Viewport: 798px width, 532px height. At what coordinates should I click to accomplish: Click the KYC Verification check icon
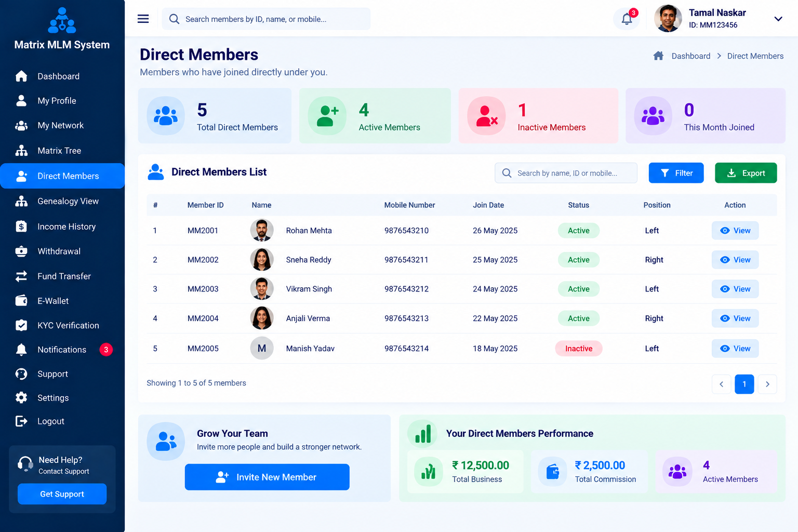point(21,325)
